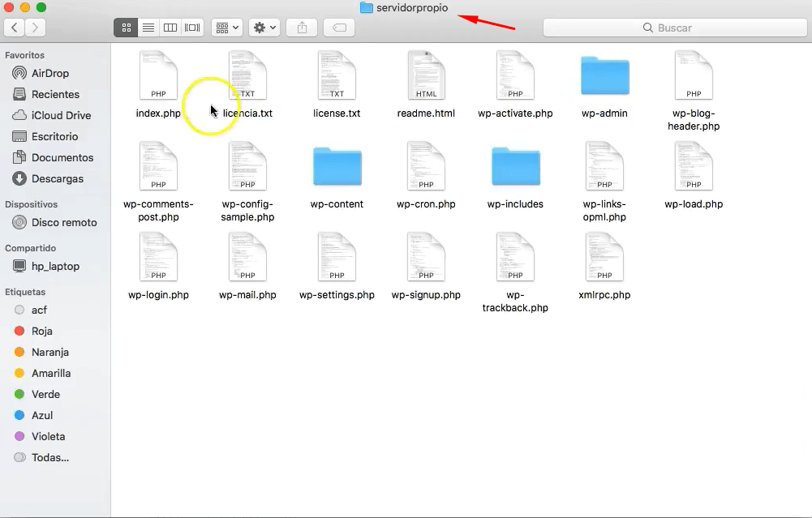The image size is (812, 518).
Task: Switch to column view mode
Action: [x=170, y=28]
